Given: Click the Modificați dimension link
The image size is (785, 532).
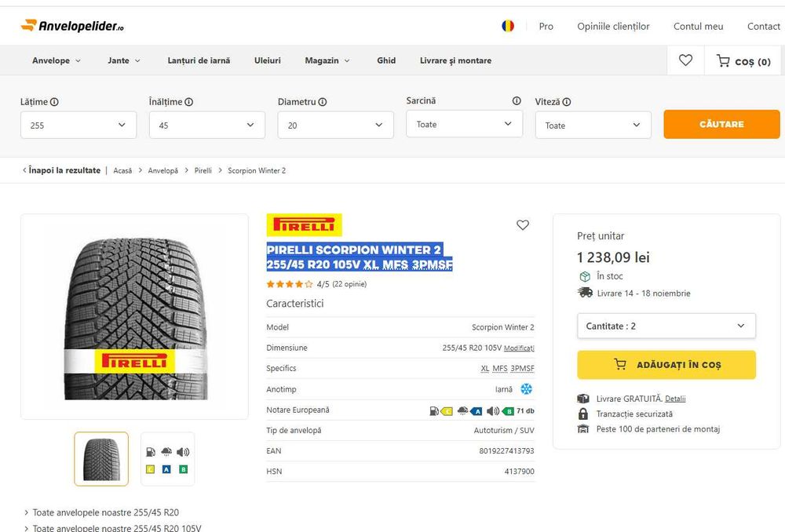Looking at the screenshot, I should 519,348.
